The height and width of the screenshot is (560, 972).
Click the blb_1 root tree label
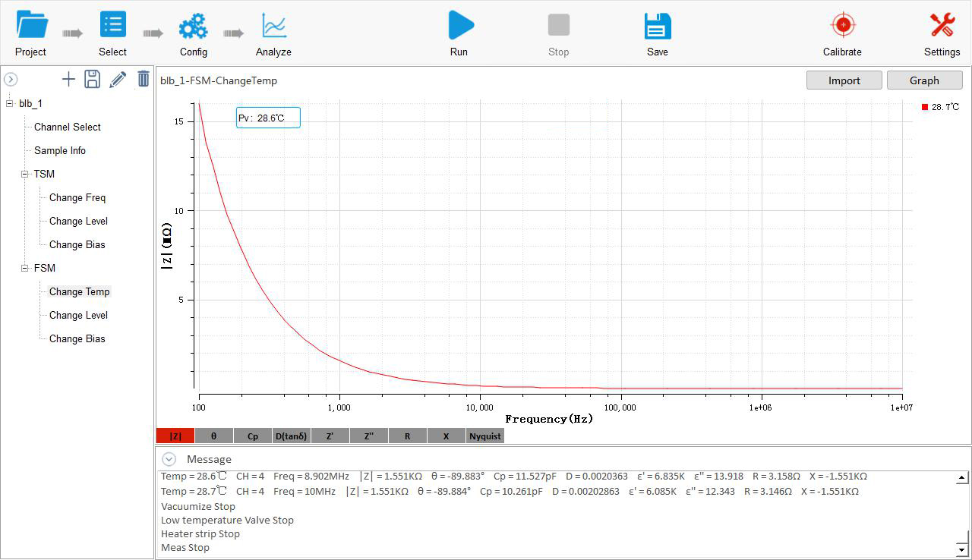31,103
